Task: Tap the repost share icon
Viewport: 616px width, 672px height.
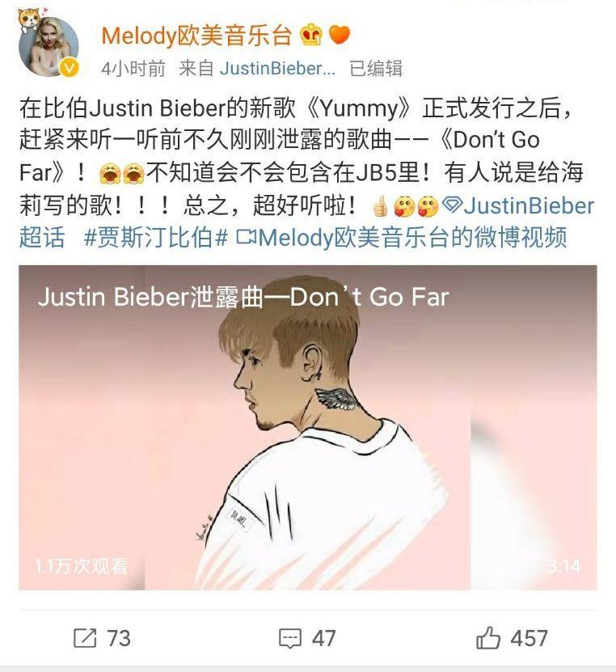Action: 85,638
